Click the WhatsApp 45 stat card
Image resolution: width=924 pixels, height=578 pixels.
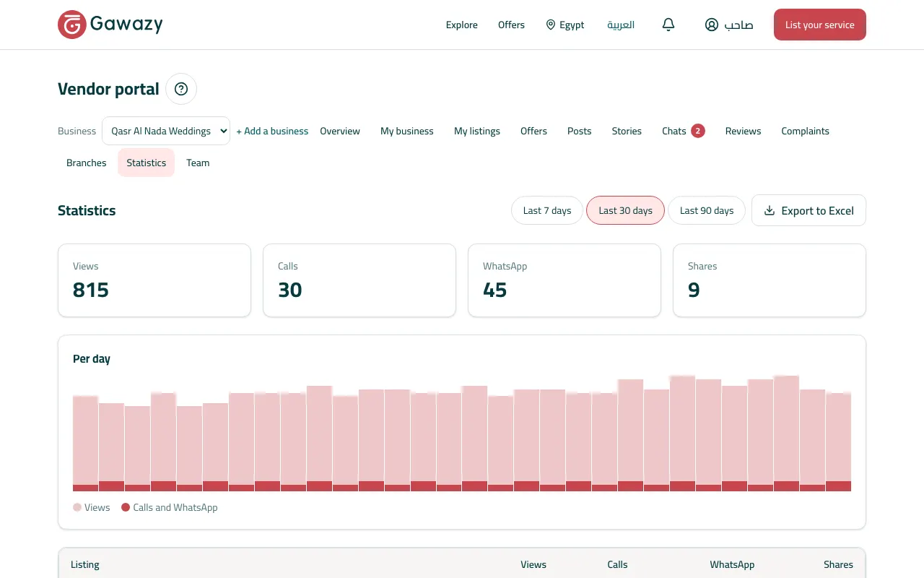565,280
